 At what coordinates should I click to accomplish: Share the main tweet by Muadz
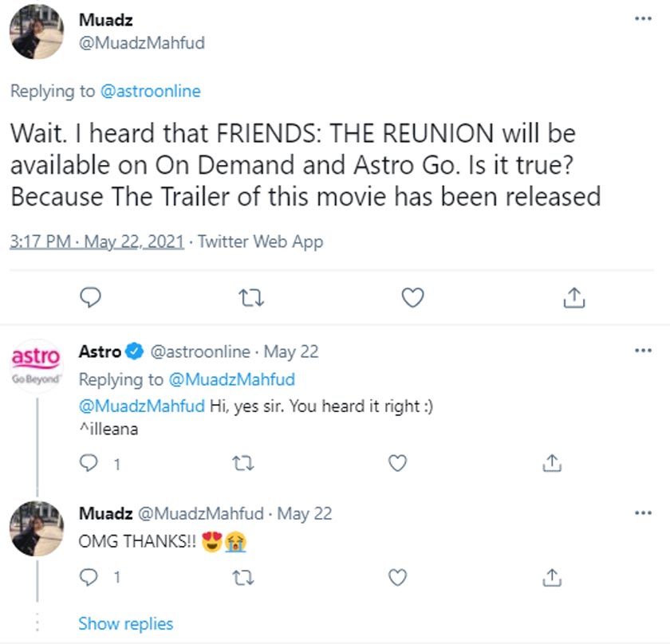click(572, 297)
